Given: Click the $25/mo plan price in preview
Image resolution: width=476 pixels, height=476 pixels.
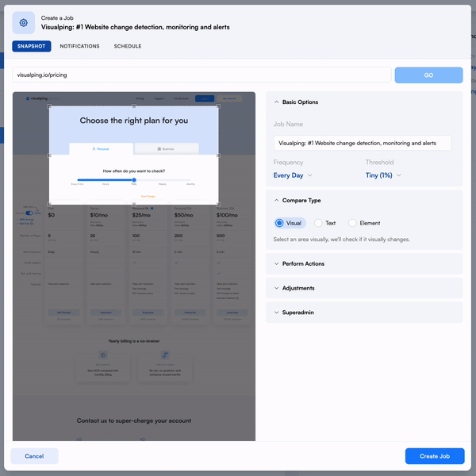Looking at the screenshot, I should [141, 215].
